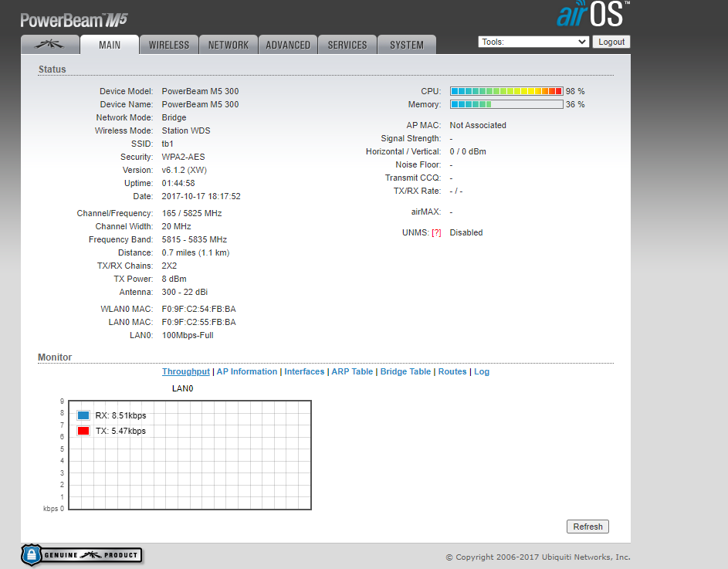Image resolution: width=728 pixels, height=569 pixels.
Task: Click the SSID value tb1
Action: (168, 144)
